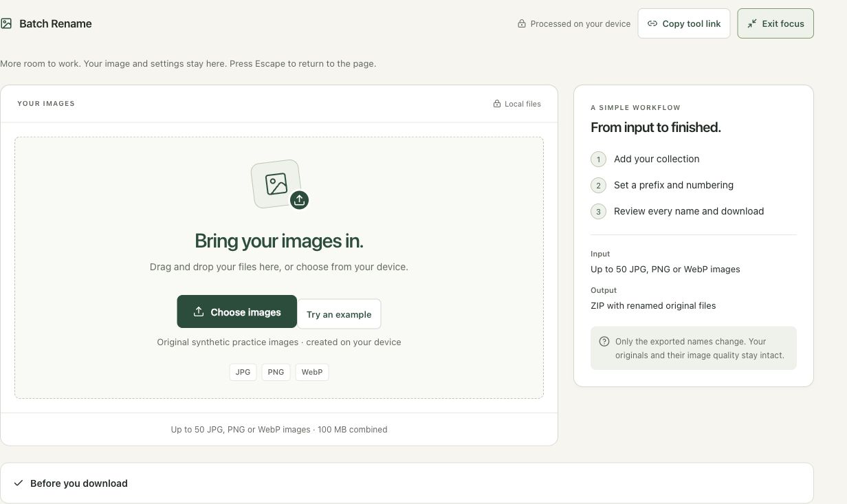Screen dimensions: 847x504
Task: Click the Output label in workflow card
Action: click(604, 290)
